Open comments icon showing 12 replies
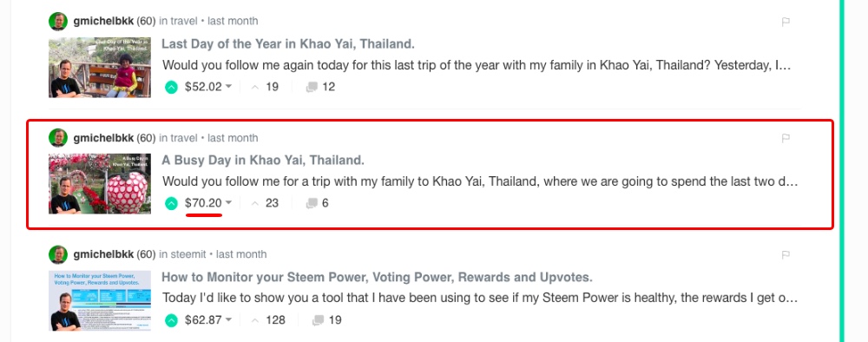 312,87
